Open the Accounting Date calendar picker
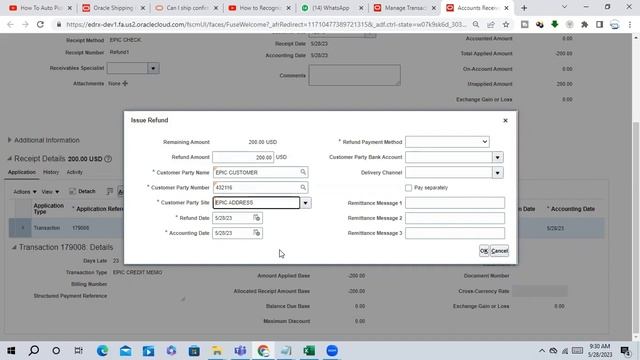The height and width of the screenshot is (360, 640). click(x=257, y=233)
